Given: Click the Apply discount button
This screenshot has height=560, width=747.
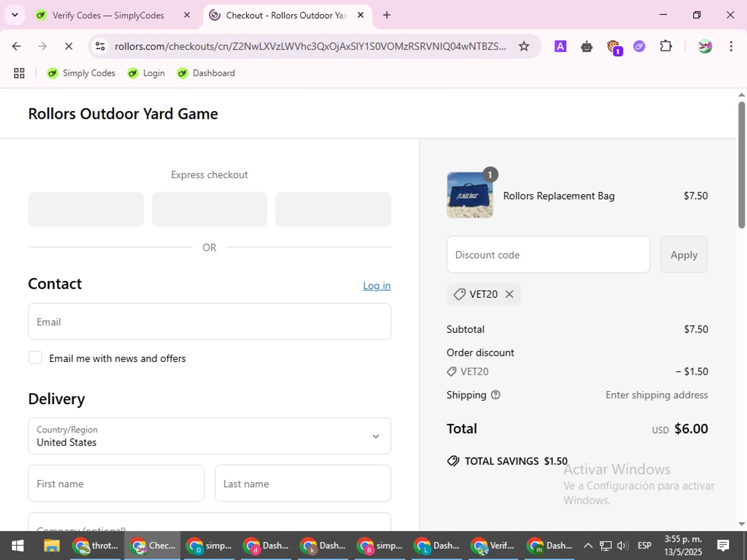Looking at the screenshot, I should point(684,255).
